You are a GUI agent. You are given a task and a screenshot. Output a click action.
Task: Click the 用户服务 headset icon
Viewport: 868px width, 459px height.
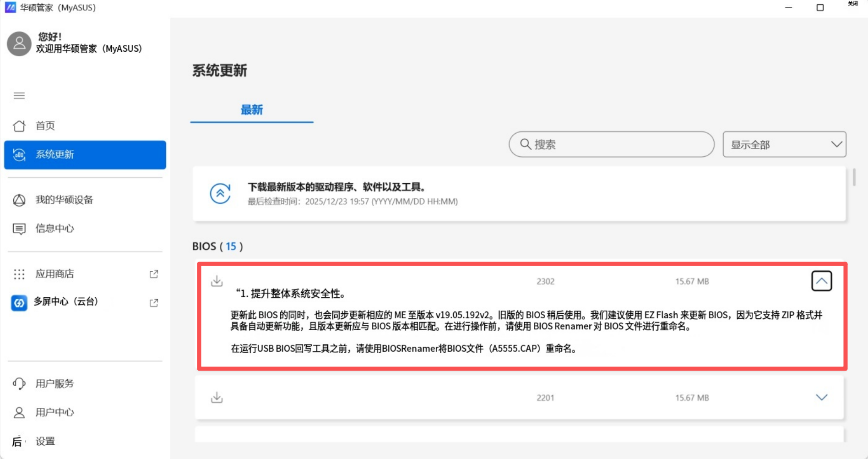tap(19, 383)
